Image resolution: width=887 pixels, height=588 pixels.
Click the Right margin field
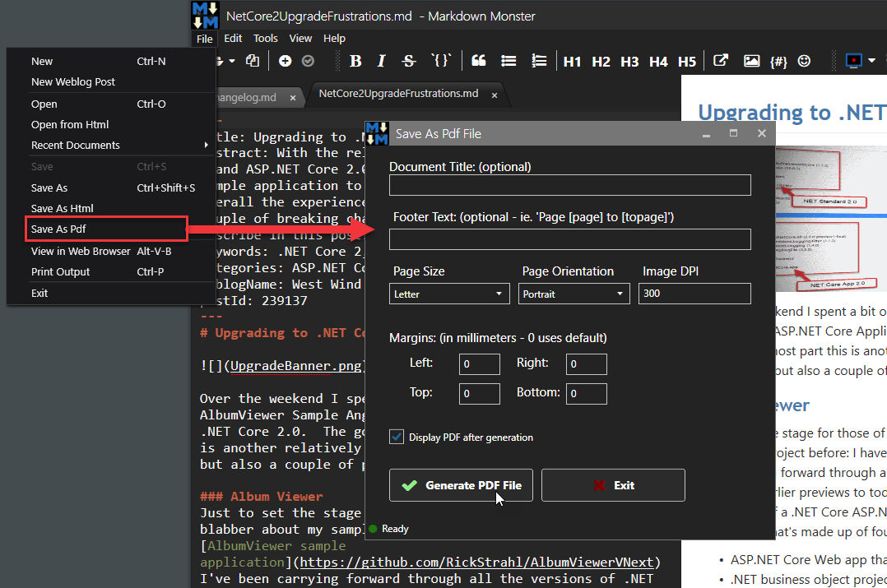(586, 364)
